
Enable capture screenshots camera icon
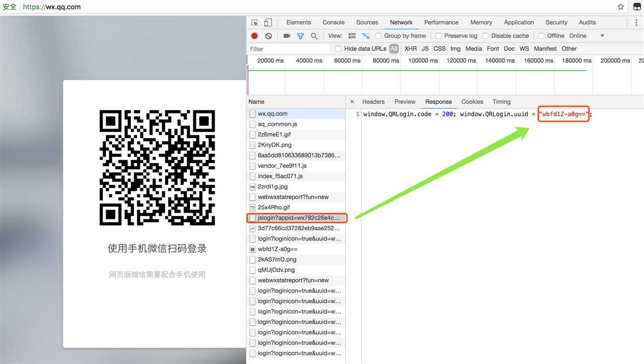[287, 36]
